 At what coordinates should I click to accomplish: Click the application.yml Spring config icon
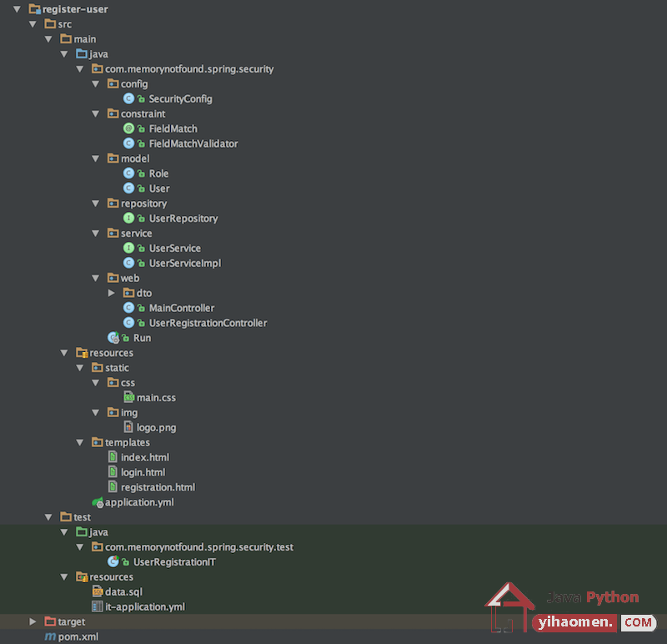(98, 502)
